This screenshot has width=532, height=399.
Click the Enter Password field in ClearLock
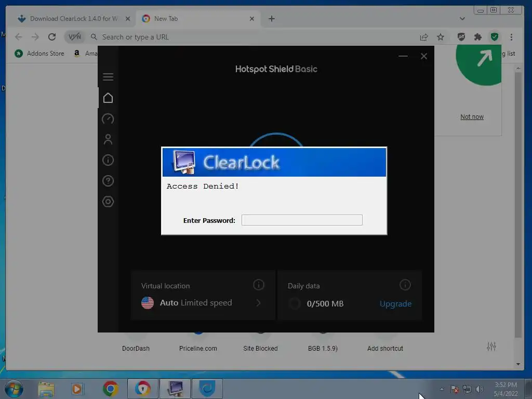[302, 220]
